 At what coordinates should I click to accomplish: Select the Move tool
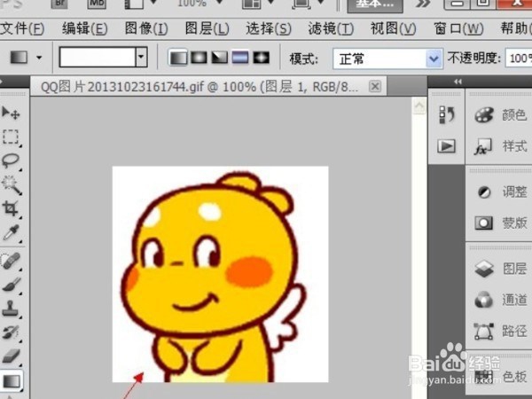click(11, 113)
